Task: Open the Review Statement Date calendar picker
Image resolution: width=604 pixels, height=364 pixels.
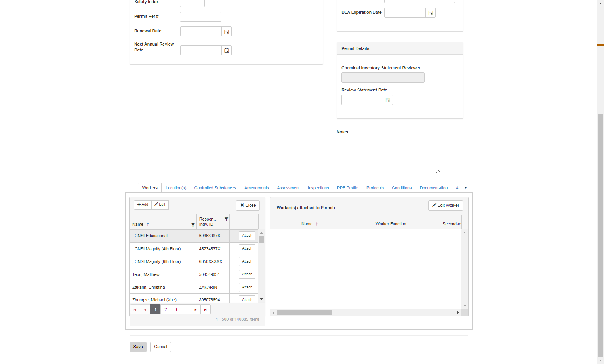Action: click(388, 100)
